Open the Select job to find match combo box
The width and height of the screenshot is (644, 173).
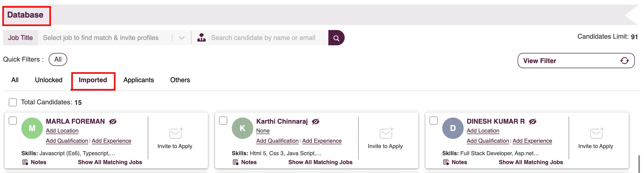tap(114, 38)
